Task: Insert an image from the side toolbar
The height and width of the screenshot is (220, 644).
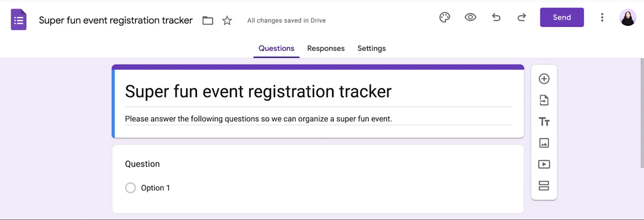Action: (x=544, y=143)
